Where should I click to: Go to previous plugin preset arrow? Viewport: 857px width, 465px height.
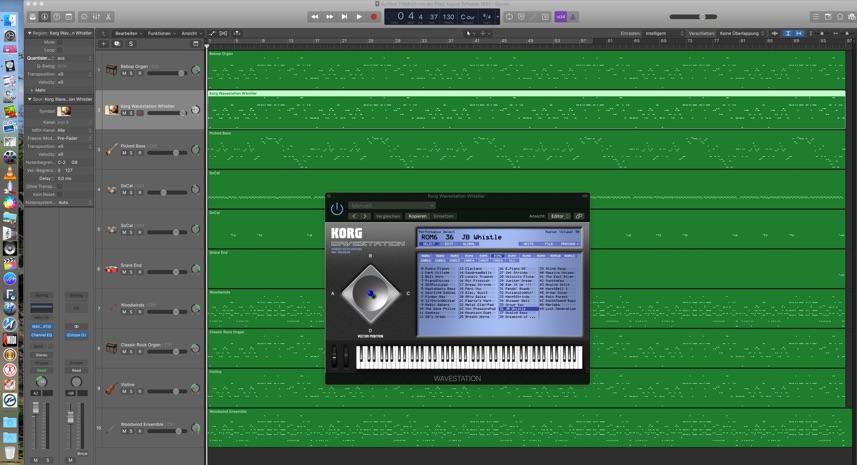[354, 216]
